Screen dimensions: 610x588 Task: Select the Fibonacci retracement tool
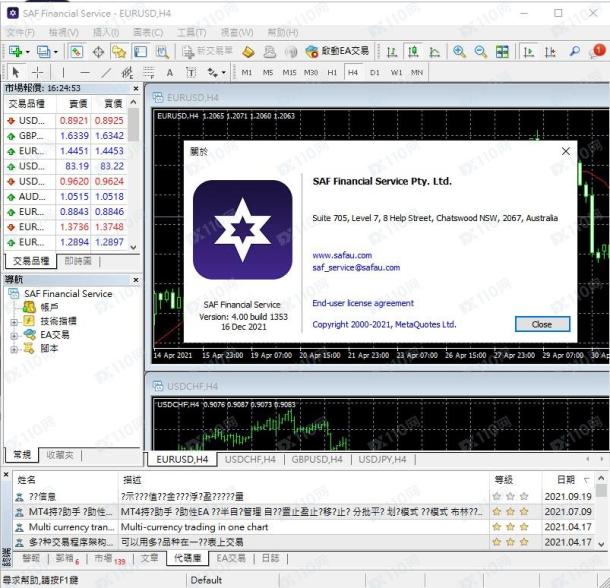point(149,72)
